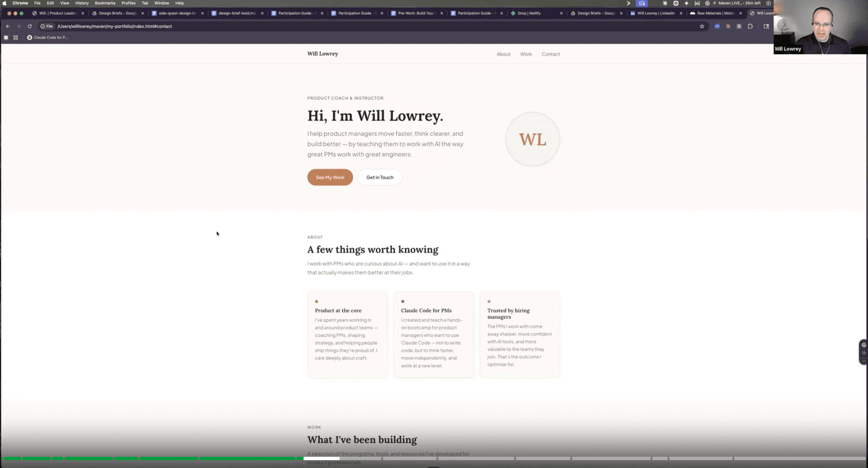
Task: Click the four-point sparkle menu bar icon
Action: 686,3
